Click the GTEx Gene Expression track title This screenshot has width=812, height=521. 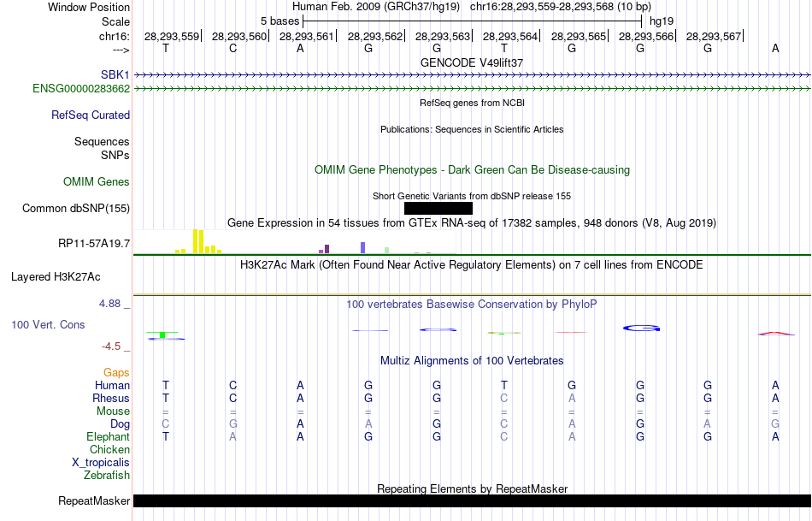coord(472,223)
